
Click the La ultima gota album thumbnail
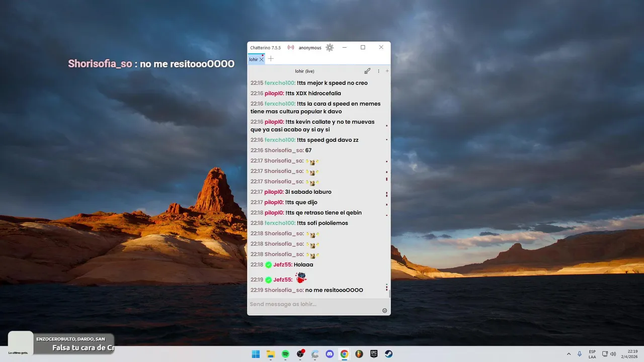click(21, 343)
